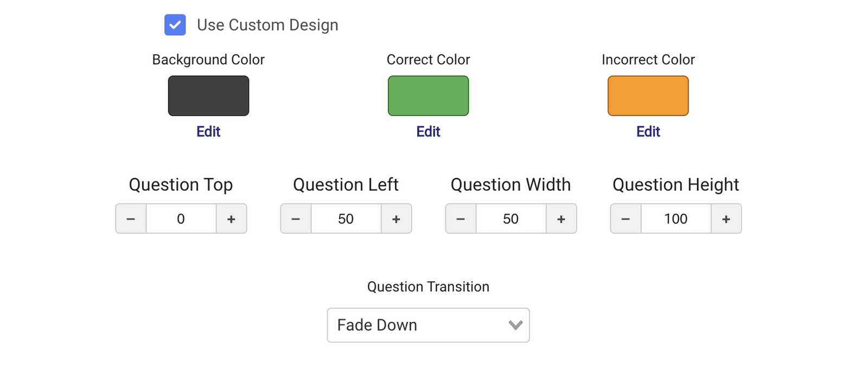Click the orange Incorrect Color swatch

coord(648,96)
